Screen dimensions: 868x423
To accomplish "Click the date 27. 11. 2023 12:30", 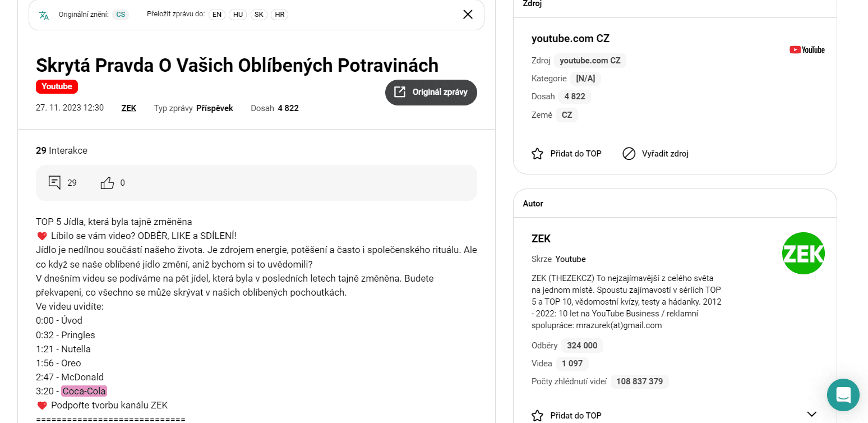I will (x=70, y=108).
